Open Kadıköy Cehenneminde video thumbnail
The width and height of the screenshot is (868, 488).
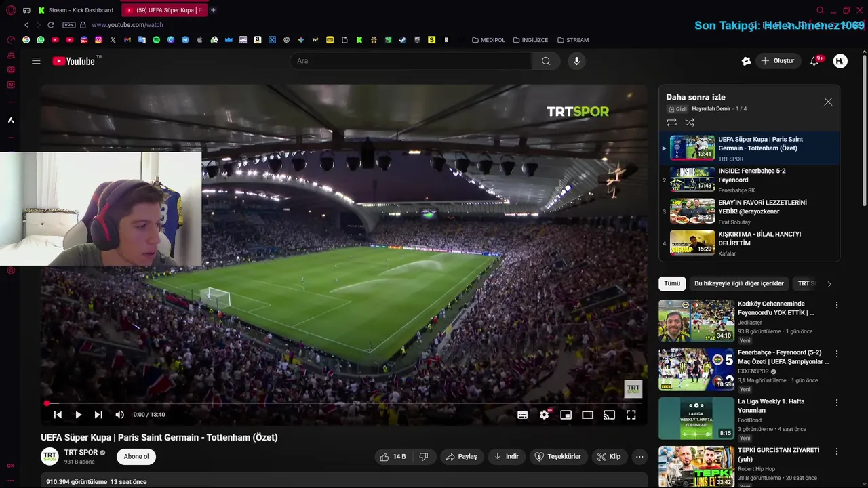pyautogui.click(x=696, y=321)
